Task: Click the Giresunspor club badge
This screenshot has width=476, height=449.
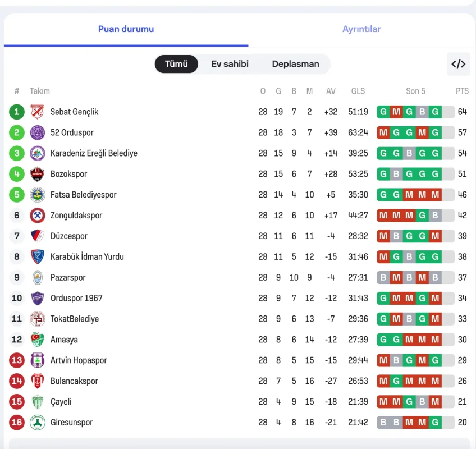Action: [38, 423]
